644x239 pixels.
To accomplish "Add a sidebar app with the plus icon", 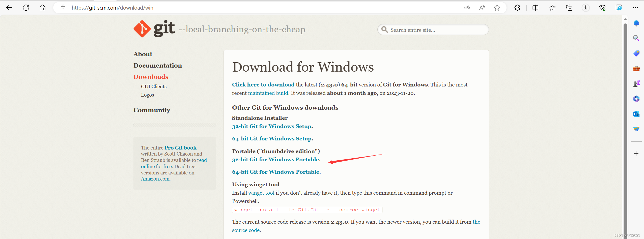I will 636,154.
